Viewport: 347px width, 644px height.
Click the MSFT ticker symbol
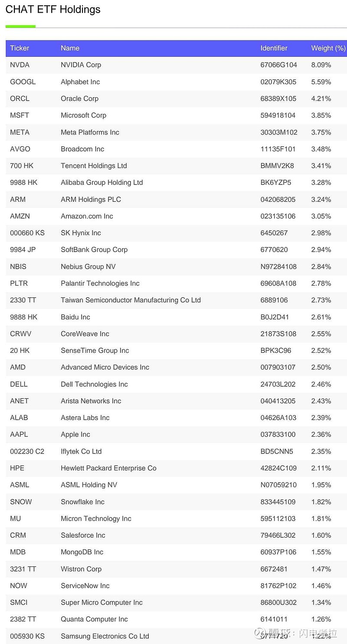coord(20,115)
